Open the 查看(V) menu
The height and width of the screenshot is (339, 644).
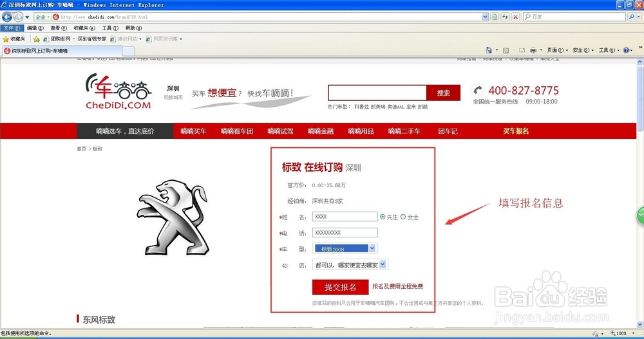[x=59, y=28]
